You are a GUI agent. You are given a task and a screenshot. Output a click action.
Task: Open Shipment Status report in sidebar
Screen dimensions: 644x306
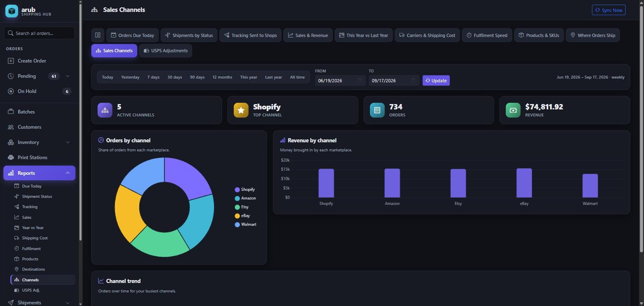click(37, 197)
